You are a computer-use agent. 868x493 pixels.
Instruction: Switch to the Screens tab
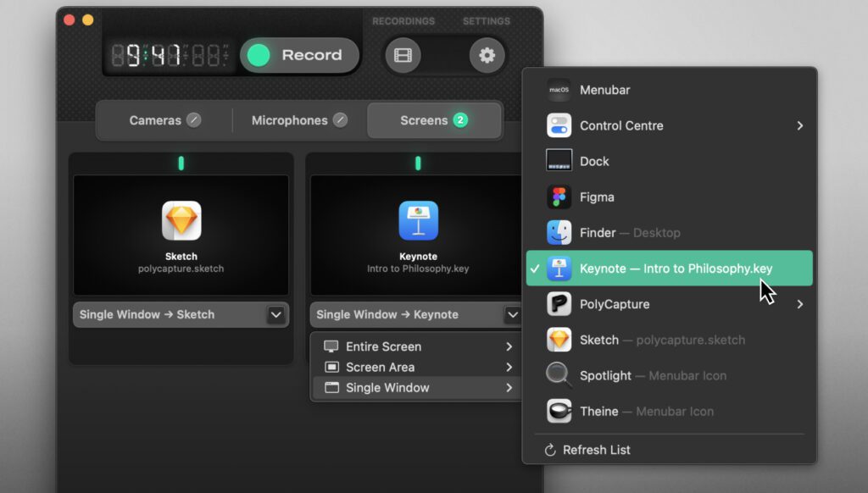(x=434, y=120)
